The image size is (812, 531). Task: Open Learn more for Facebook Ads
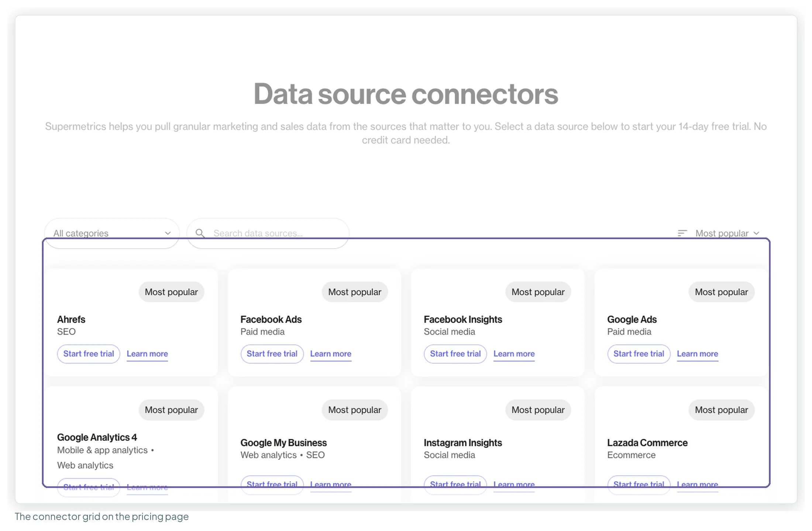(x=331, y=354)
